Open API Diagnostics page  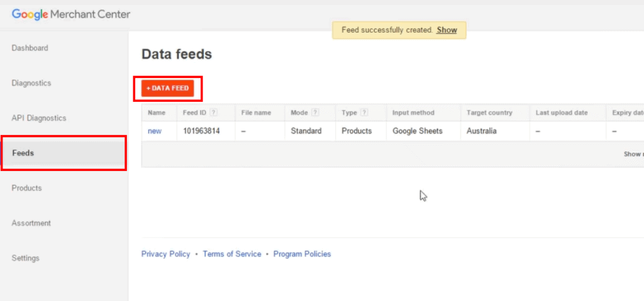(x=38, y=118)
